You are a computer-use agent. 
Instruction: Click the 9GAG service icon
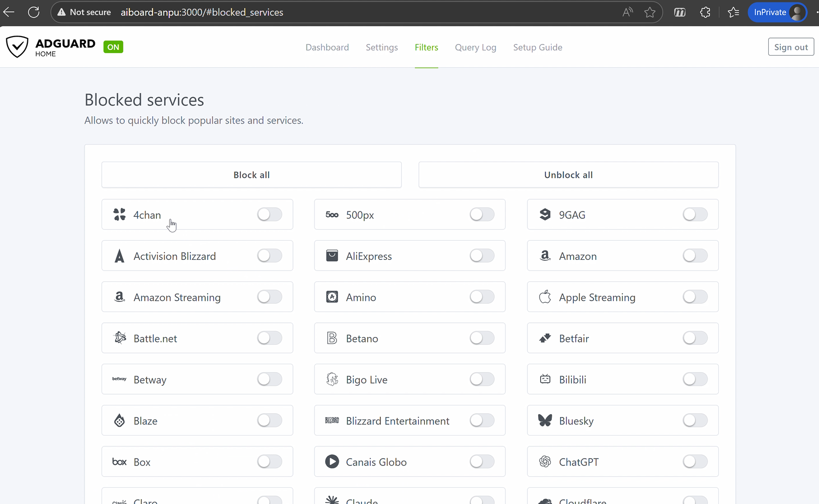coord(545,214)
